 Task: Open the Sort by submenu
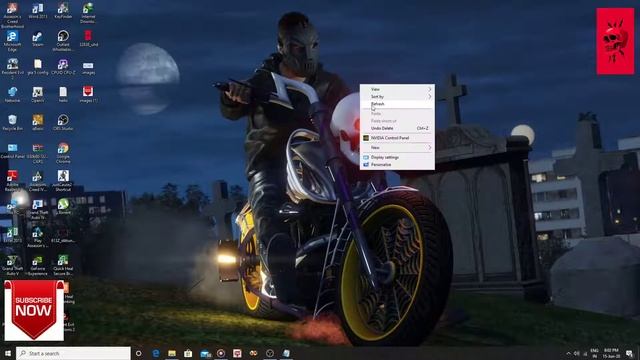click(x=397, y=96)
